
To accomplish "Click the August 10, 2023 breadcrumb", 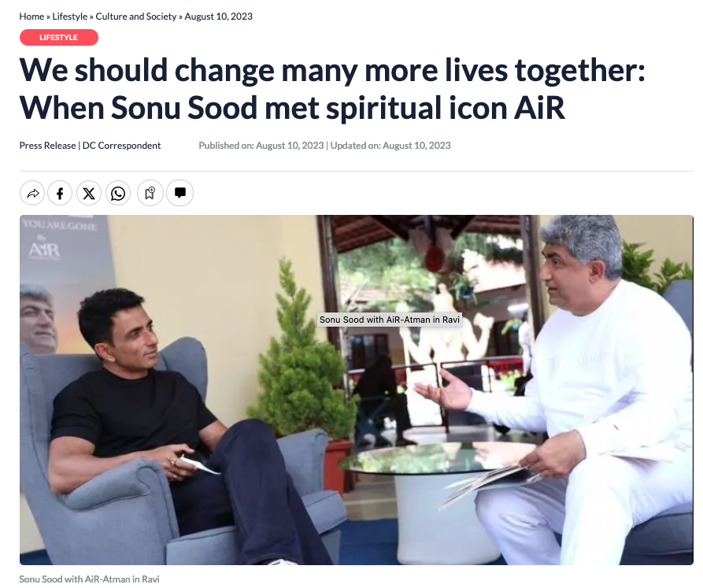I will click(218, 17).
